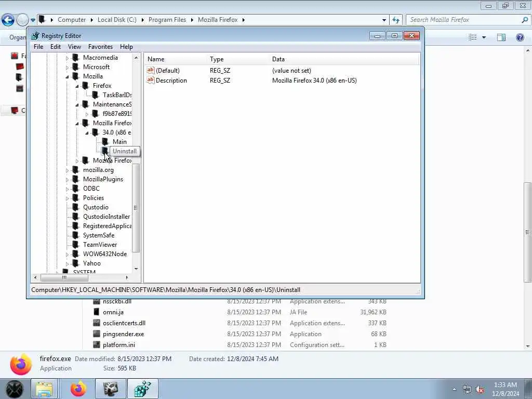Open the Favorites menu in Registry Editor

coord(100,47)
